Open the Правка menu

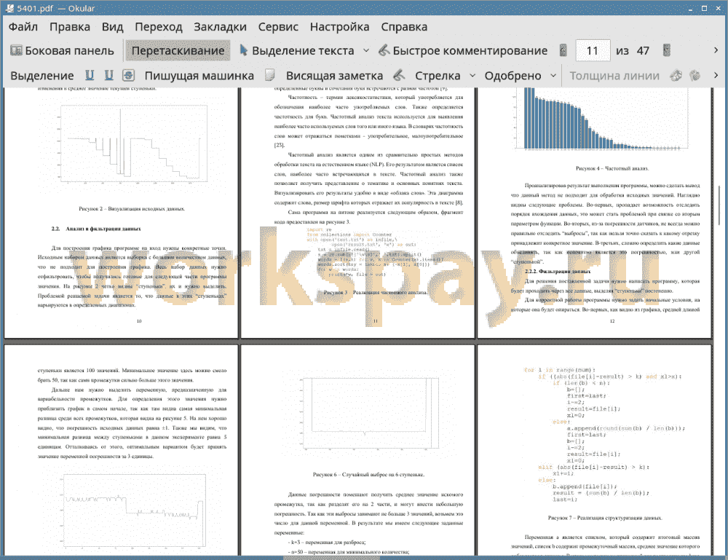(x=70, y=27)
